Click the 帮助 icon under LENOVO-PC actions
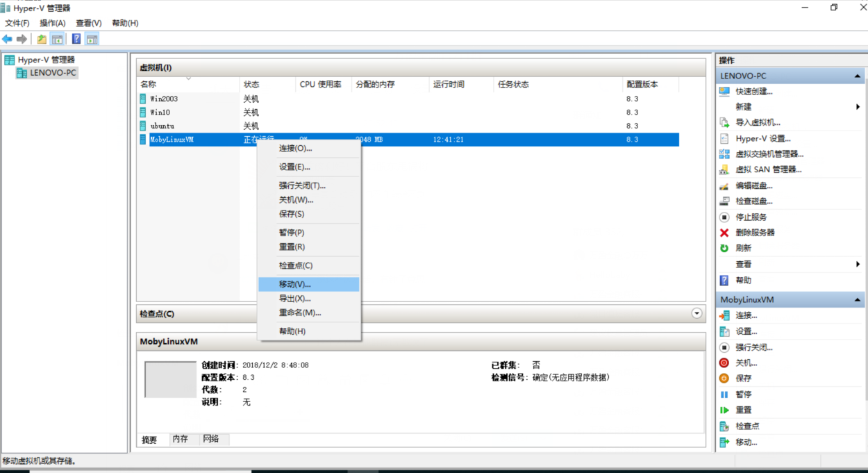 (724, 281)
